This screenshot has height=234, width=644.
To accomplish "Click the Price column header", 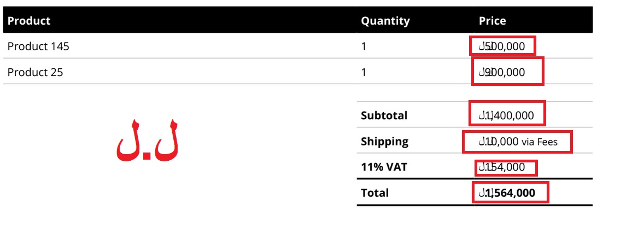I will click(493, 21).
